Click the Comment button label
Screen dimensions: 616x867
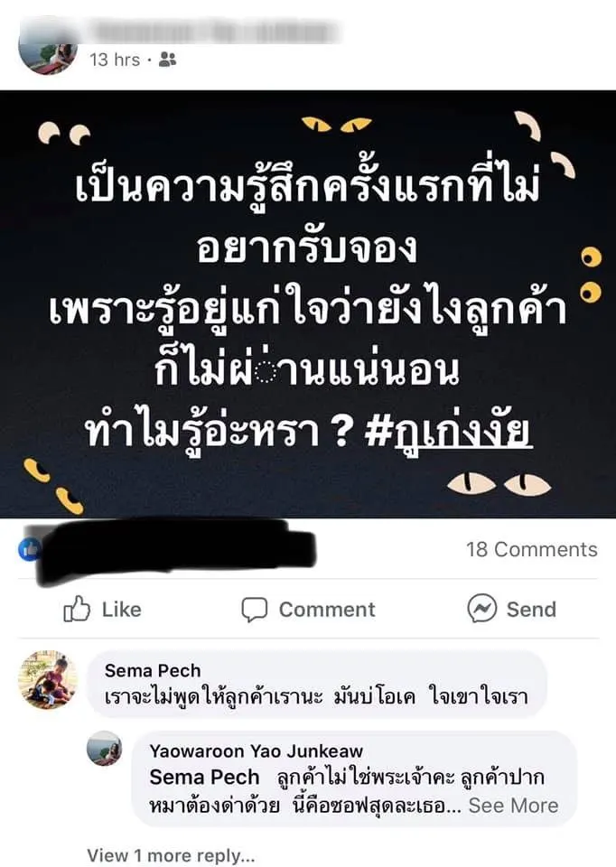[327, 610]
